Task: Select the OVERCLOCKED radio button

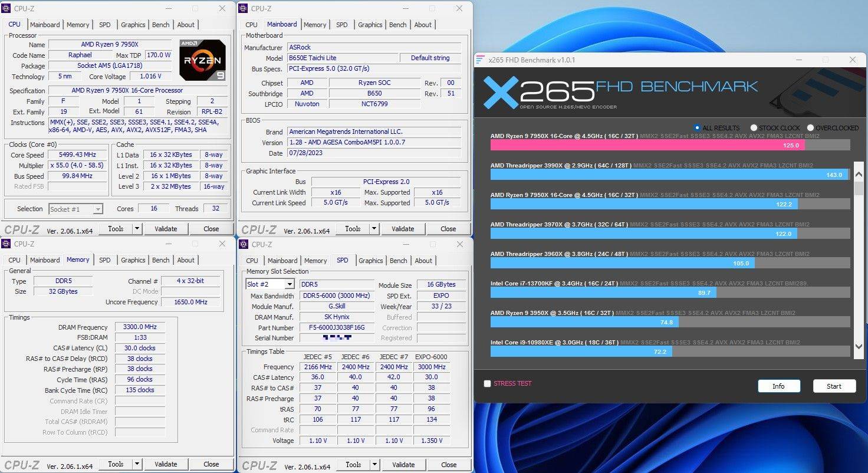Action: 810,128
